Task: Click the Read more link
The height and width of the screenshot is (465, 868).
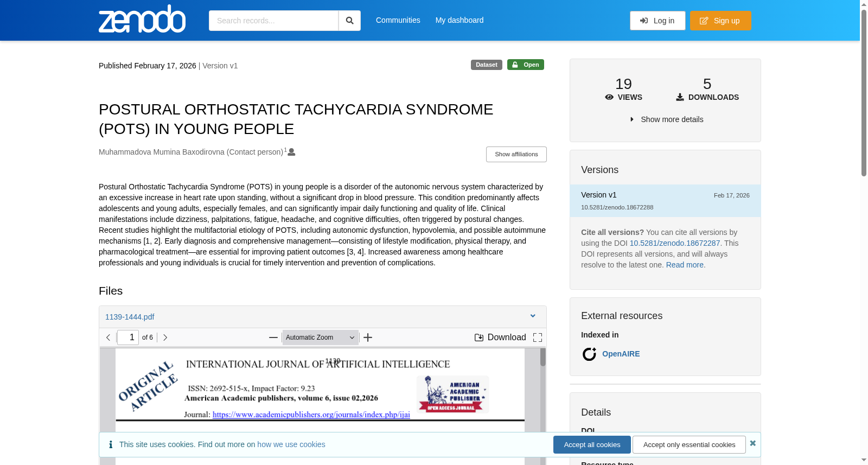Action: tap(685, 265)
